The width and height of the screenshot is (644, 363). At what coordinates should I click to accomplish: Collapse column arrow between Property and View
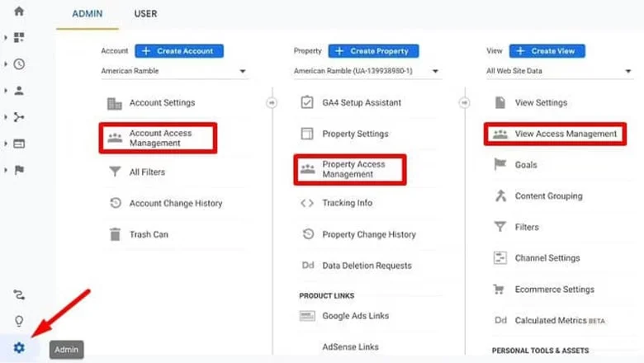464,102
